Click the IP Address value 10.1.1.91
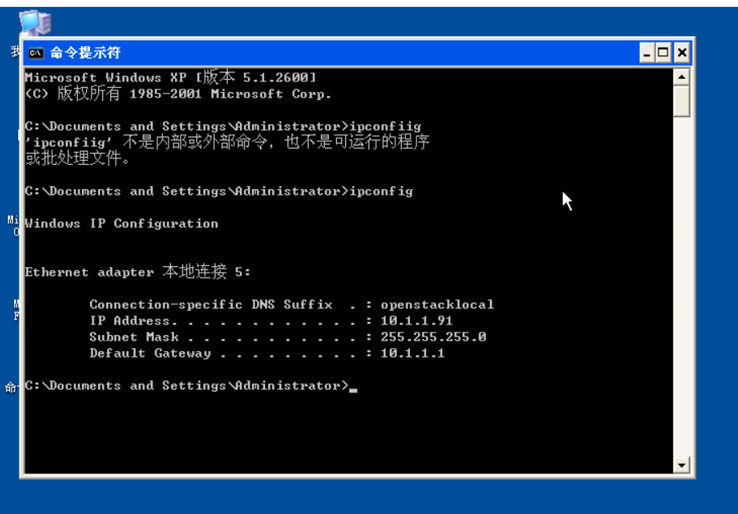Image resolution: width=738 pixels, height=514 pixels. pos(417,321)
